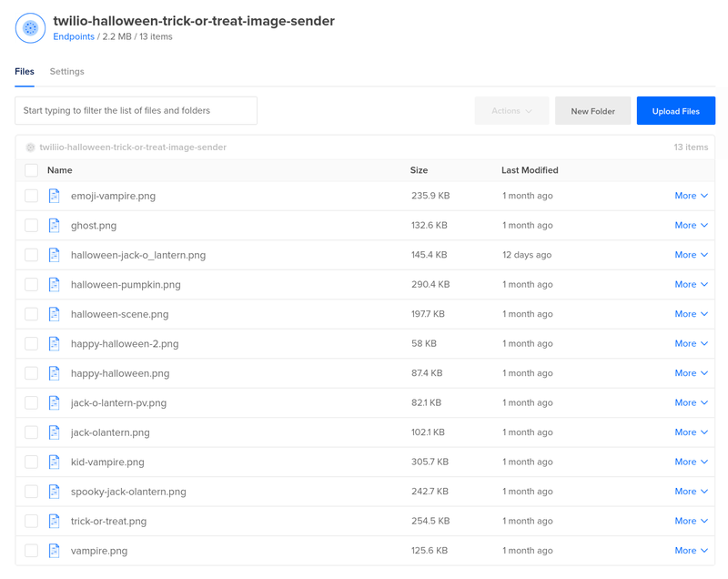Expand More menu for spooky-jack-olantern.png

pos(691,492)
